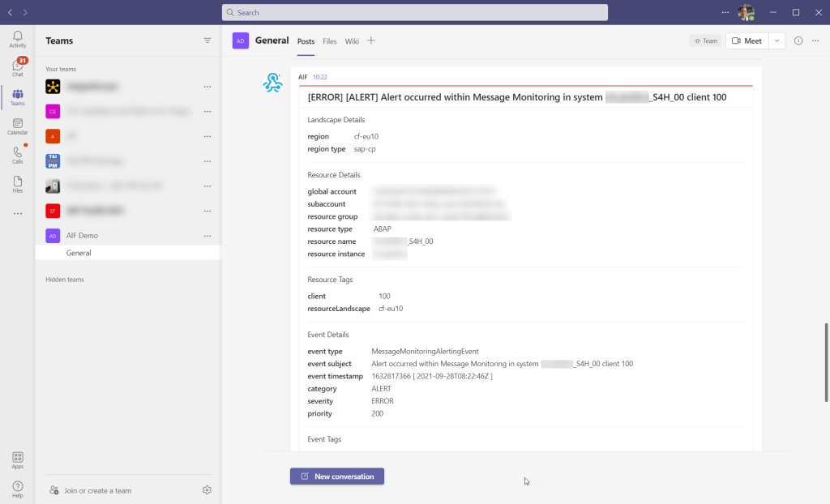Click the priority value 200
This screenshot has width=830, height=504.
tap(378, 413)
